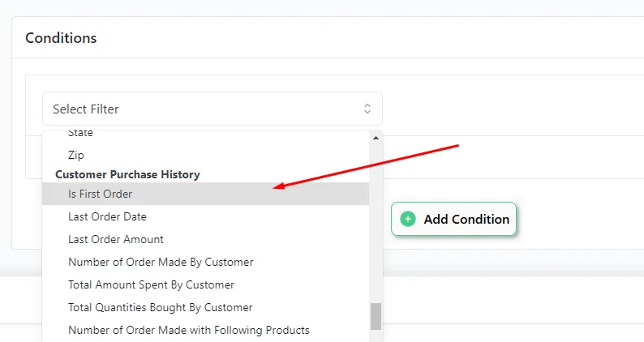Select Number of Order Made By Customer
644x342 pixels.
tap(161, 262)
